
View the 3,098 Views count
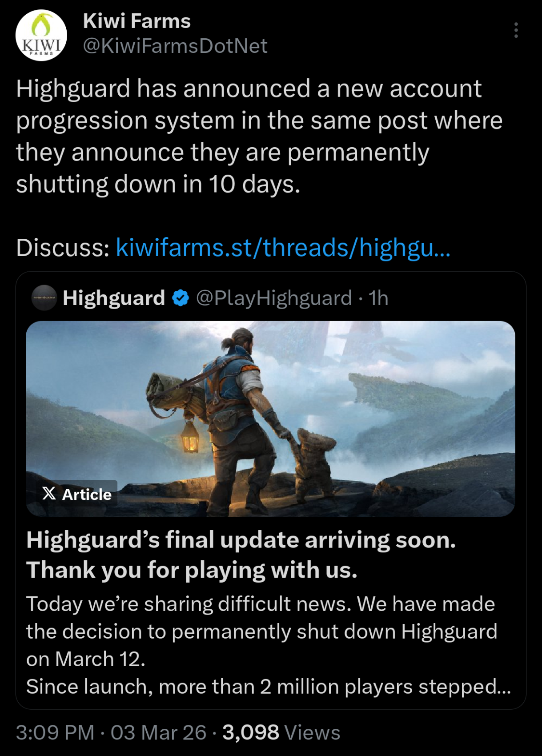point(281,732)
